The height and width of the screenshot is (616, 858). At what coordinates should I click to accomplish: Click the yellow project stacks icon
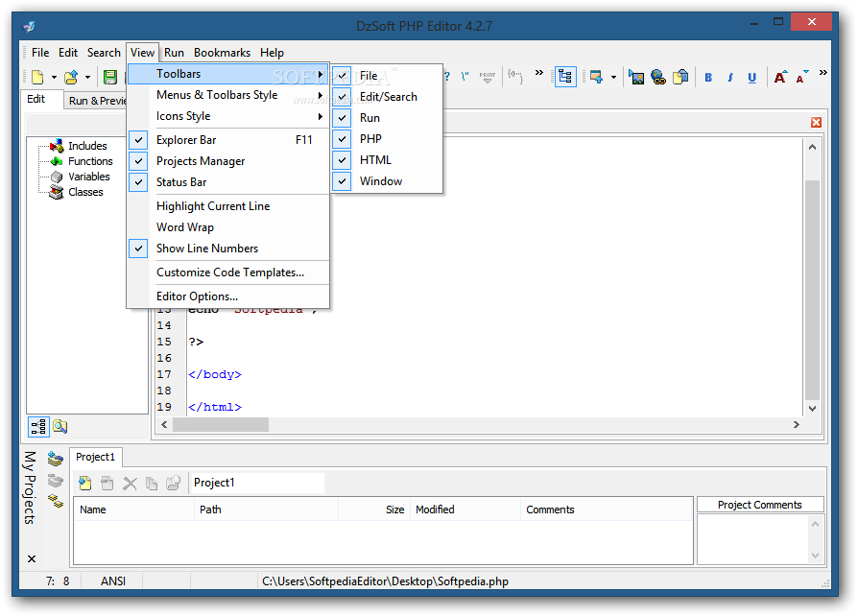tap(56, 501)
